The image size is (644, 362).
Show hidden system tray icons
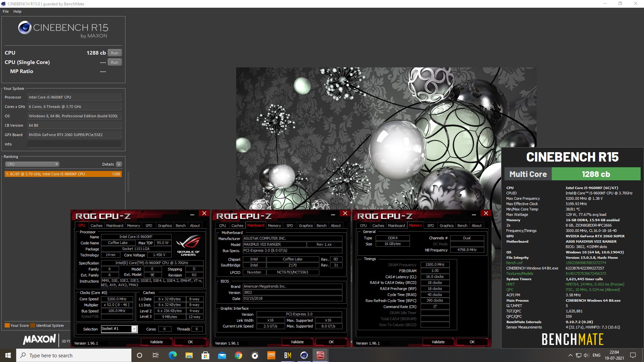(570, 355)
